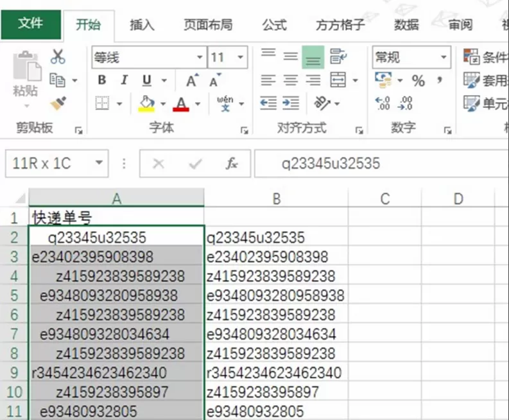
Task: Expand merge cells dropdown arrow
Action: tap(355, 80)
